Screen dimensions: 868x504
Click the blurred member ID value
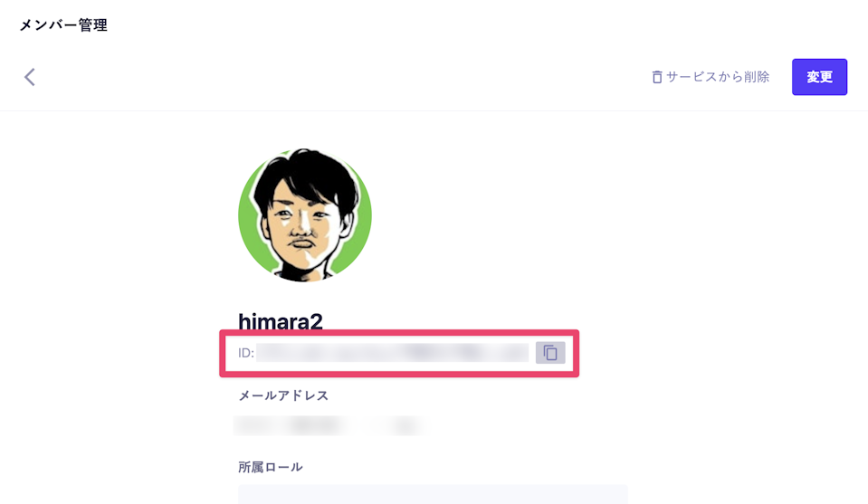click(392, 353)
